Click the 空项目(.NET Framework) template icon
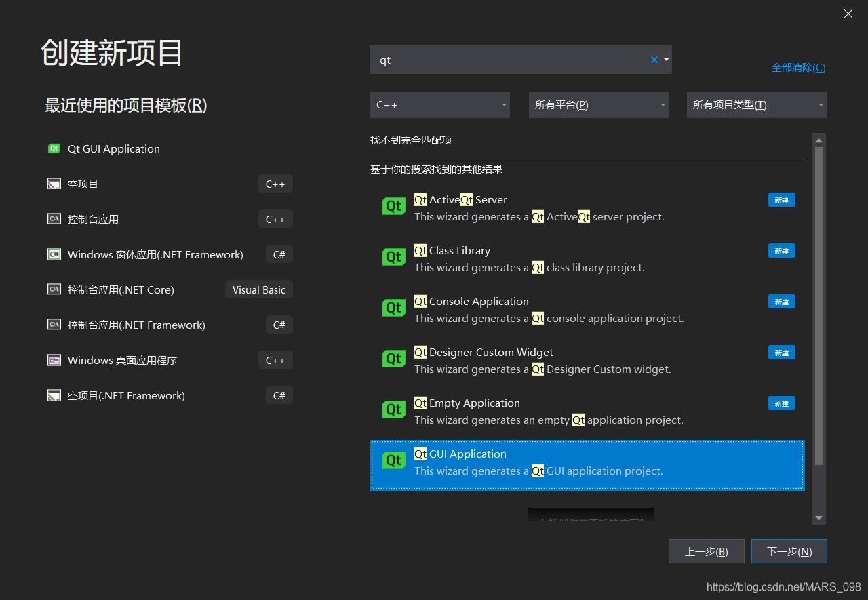 (x=54, y=395)
